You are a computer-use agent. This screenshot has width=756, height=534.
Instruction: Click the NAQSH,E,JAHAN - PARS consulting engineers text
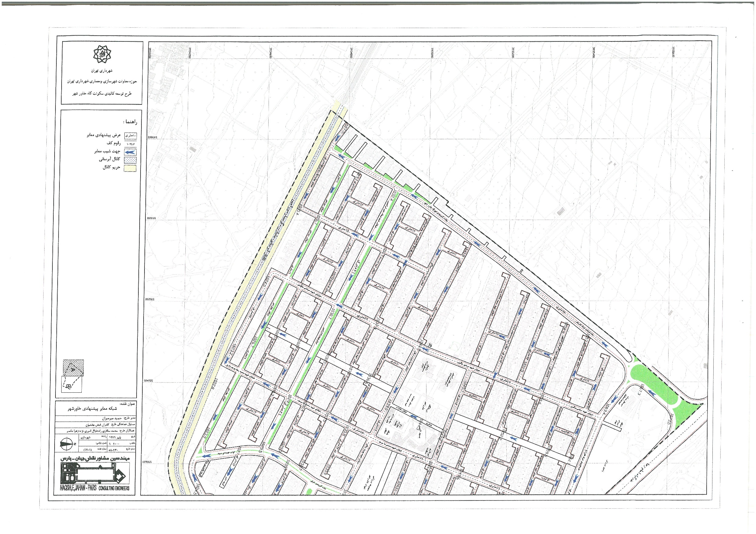(x=95, y=488)
